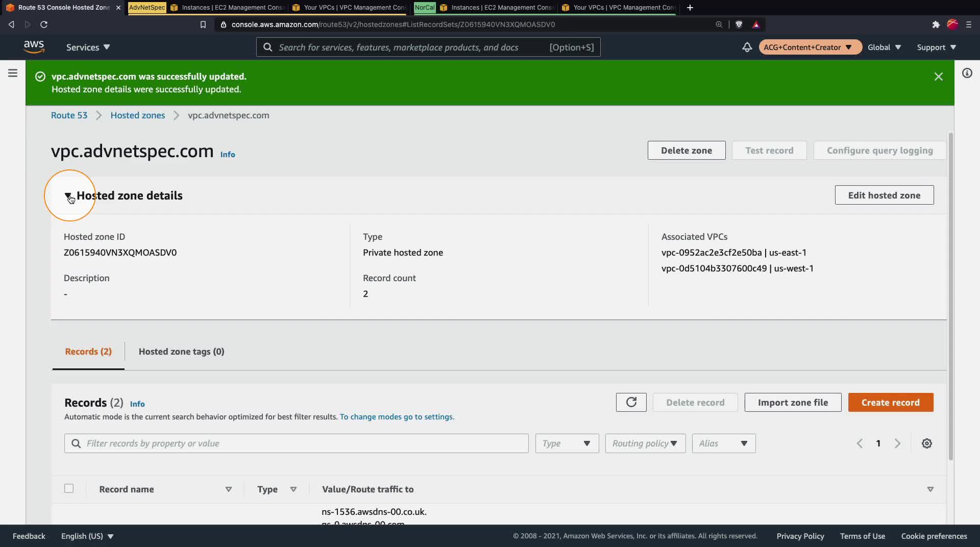Image resolution: width=980 pixels, height=547 pixels.
Task: Switch to Records (2) tab
Action: [88, 352]
